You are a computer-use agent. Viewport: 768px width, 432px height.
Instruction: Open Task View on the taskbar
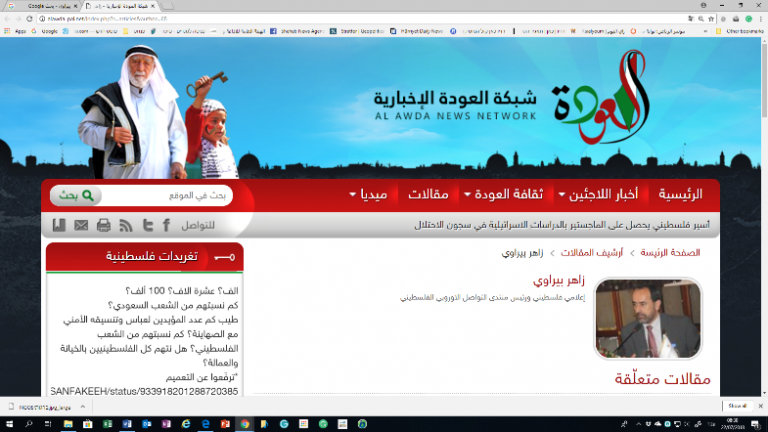48,424
